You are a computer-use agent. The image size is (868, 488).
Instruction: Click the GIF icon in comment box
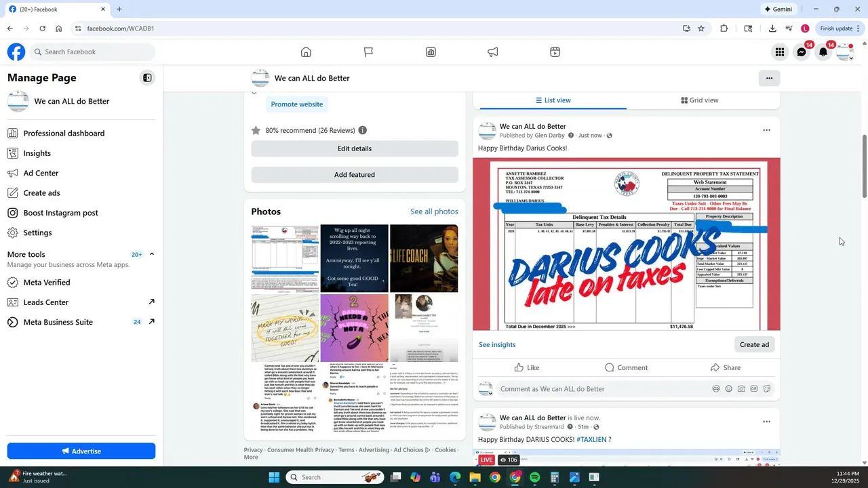tap(754, 389)
